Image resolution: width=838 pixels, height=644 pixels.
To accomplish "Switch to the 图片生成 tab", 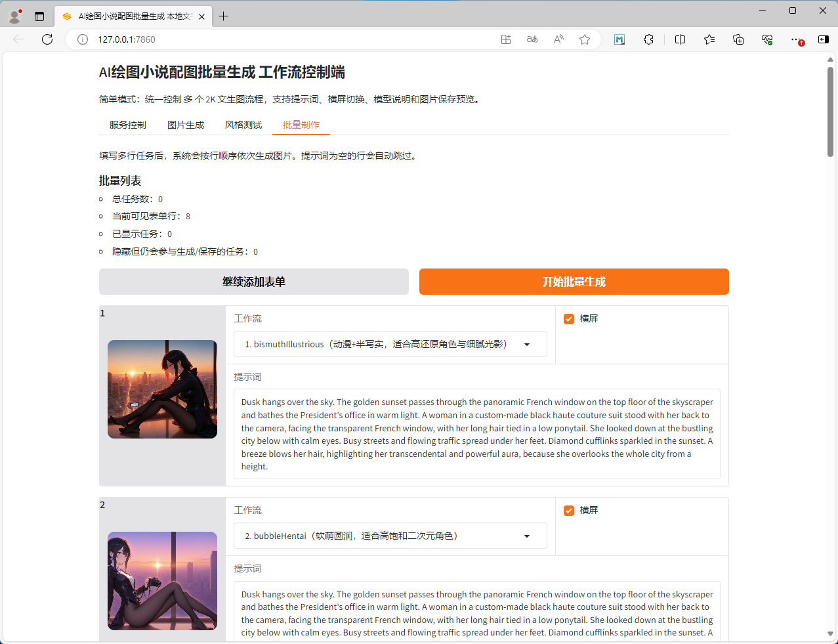I will pos(186,125).
